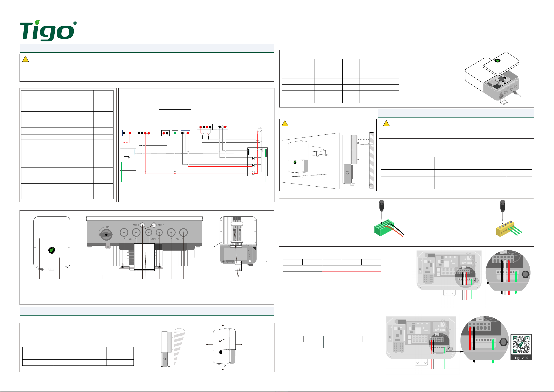The height and width of the screenshot is (392, 554).
Task: Click the leaf button on inverter front view
Action: coord(52,250)
